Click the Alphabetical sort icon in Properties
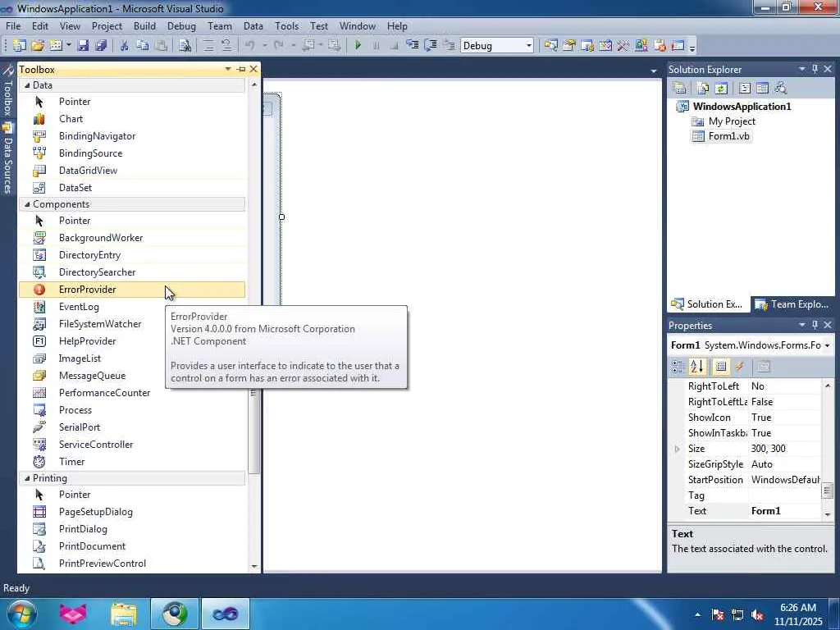 [x=697, y=367]
